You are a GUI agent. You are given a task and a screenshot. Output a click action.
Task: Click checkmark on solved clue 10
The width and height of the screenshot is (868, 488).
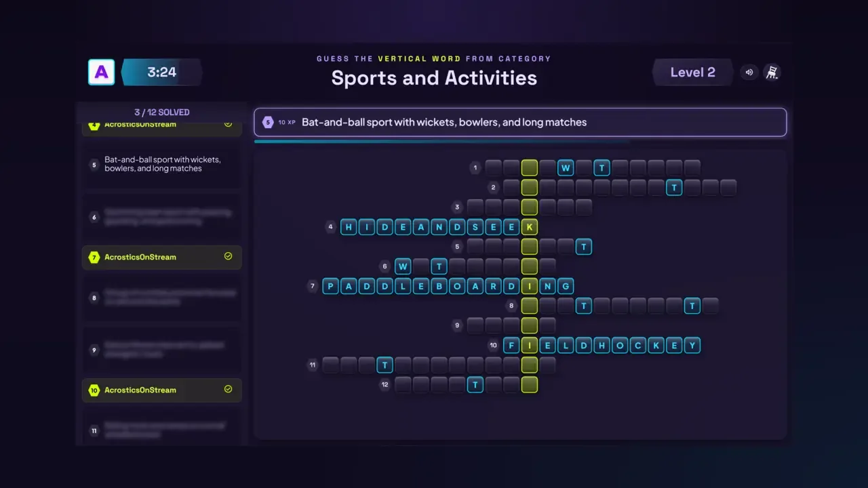228,389
